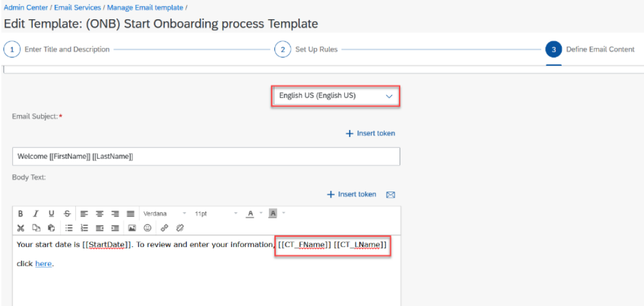Toggle italic formatting button
Screen dimensions: 644x306
36,213
